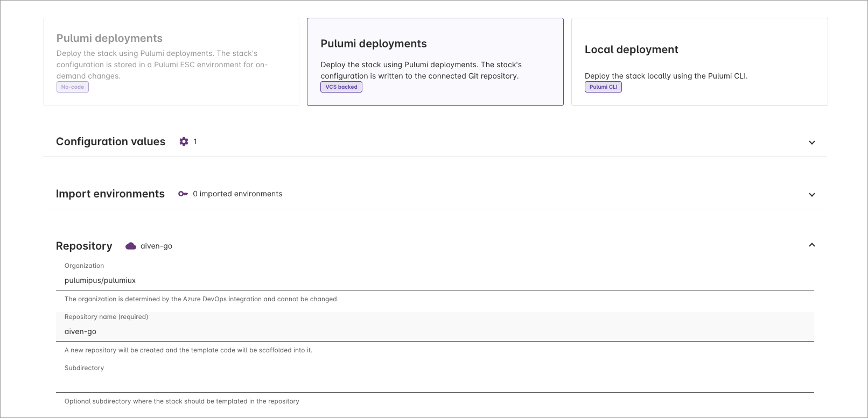Collapse the Repository section chevron

point(812,245)
